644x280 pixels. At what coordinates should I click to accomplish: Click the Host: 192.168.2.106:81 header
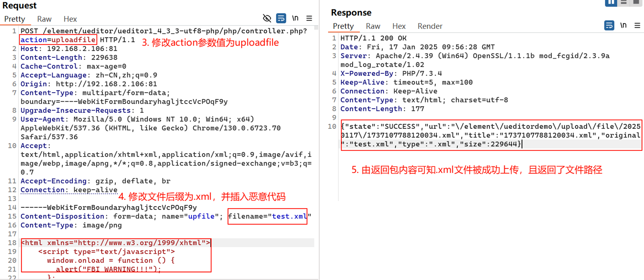coord(69,49)
